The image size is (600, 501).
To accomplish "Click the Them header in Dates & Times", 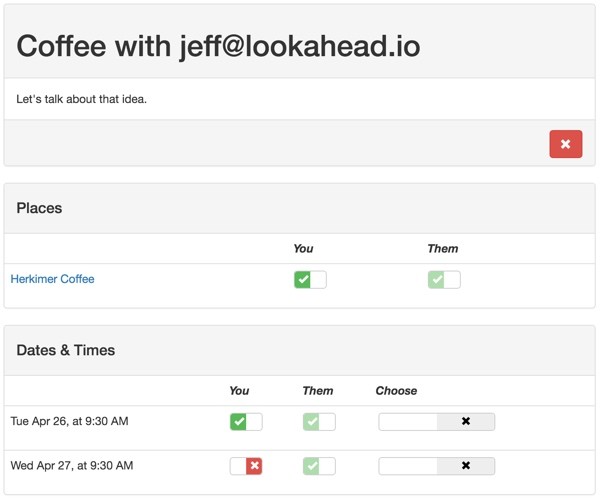I will click(x=318, y=390).
